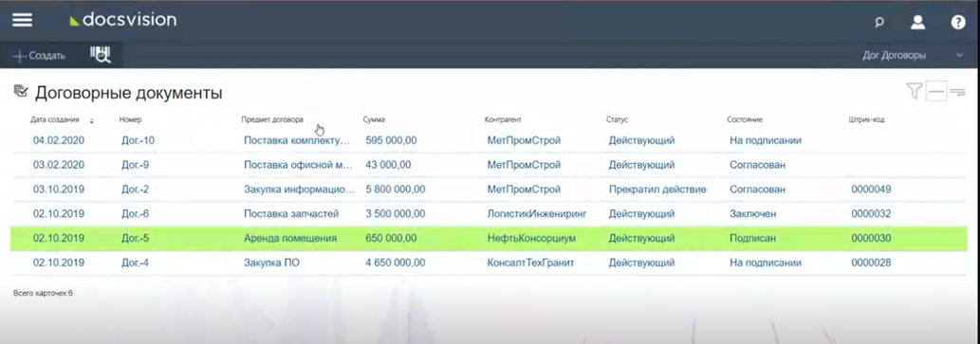Click Согласован in Дог.-9 row

pos(757,165)
